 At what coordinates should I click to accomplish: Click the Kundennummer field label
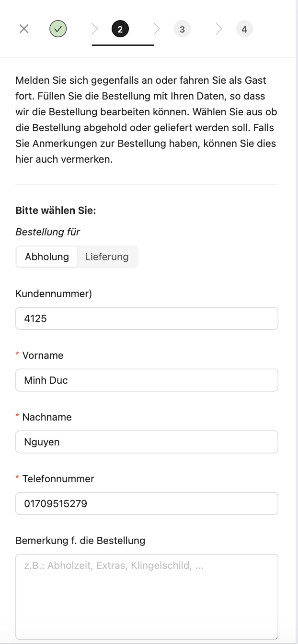point(54,294)
